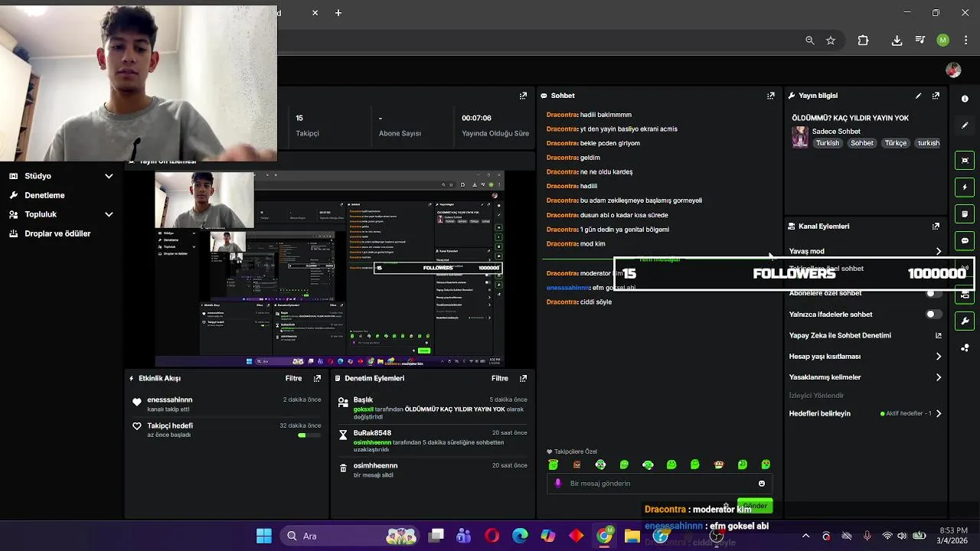The image size is (980, 551).
Task: Click BuRak8548 timeout log entry
Action: [433, 442]
